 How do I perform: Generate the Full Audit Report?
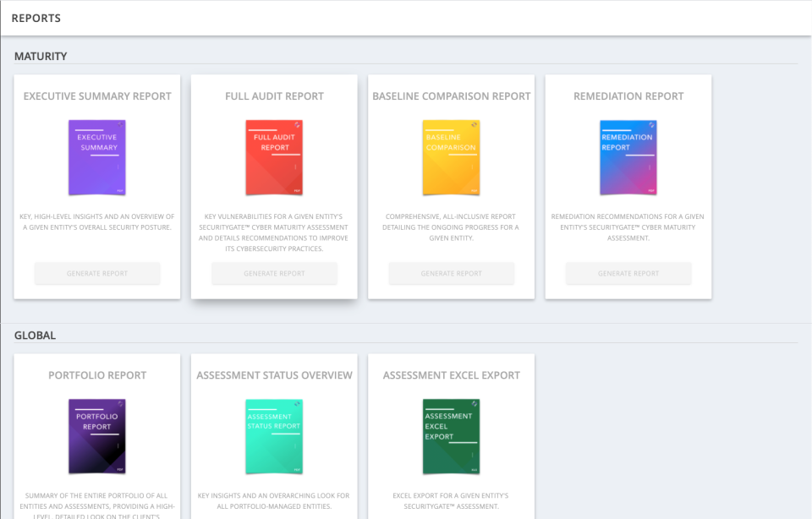coord(274,273)
